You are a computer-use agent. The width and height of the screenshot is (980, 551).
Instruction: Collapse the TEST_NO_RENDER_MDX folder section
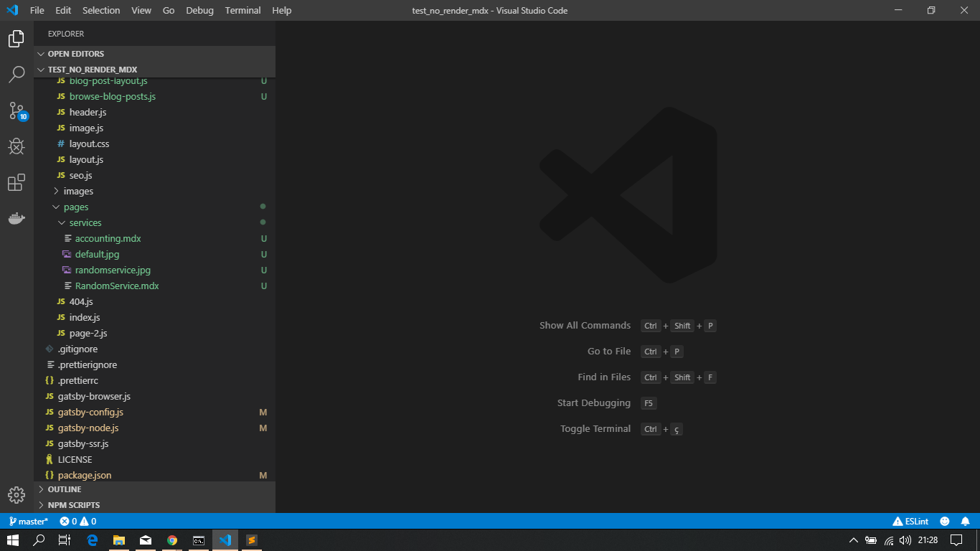tap(154, 70)
